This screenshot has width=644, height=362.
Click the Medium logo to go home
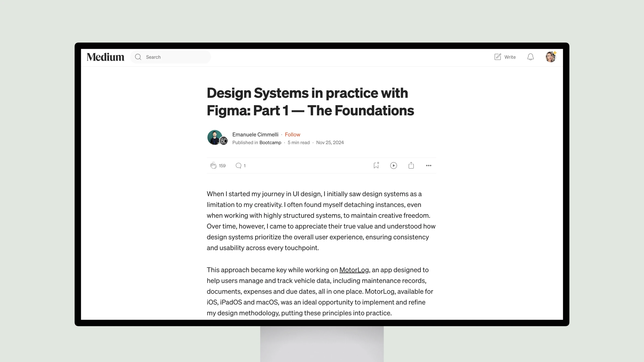click(x=105, y=57)
